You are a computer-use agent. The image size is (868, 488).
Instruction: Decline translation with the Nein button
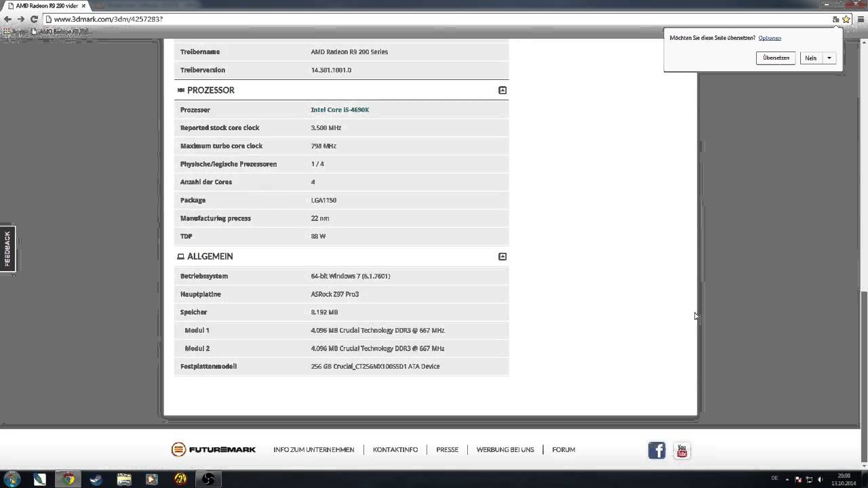click(811, 58)
